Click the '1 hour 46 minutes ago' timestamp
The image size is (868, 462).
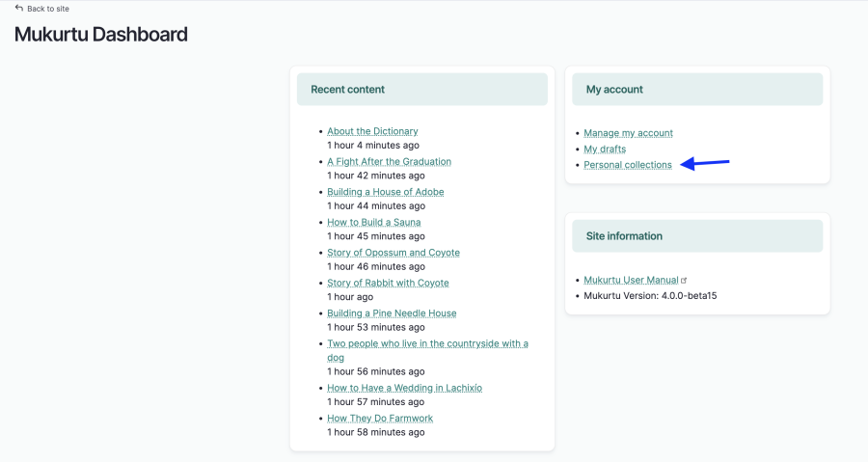coord(376,267)
